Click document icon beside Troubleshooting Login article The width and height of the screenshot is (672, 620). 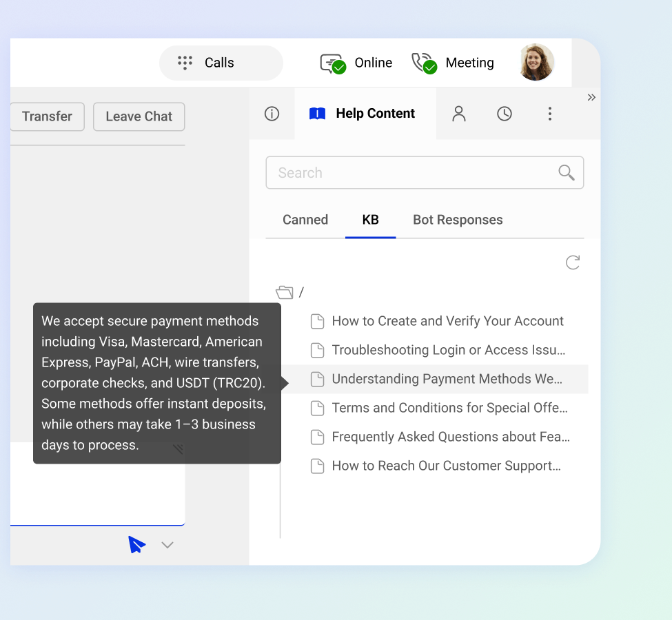[x=317, y=350]
